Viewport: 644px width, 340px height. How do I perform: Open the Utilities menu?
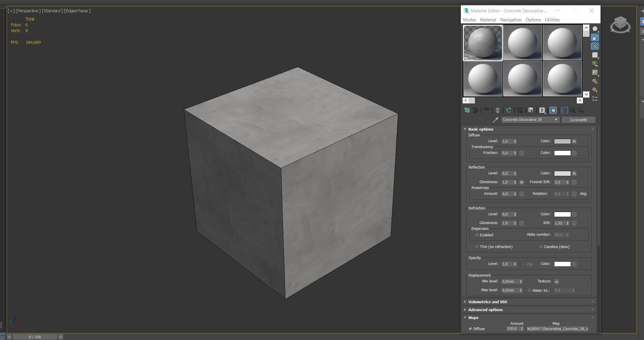tap(552, 20)
